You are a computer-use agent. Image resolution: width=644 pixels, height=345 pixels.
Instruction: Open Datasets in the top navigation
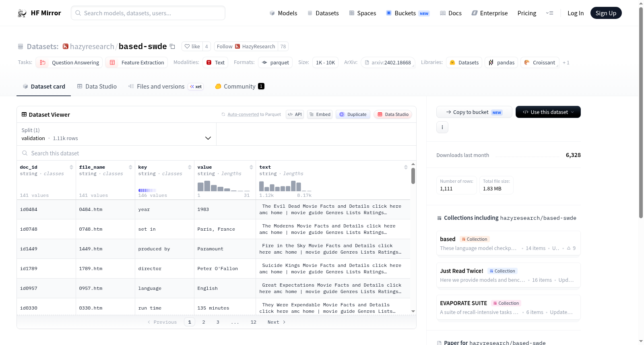[x=323, y=13]
